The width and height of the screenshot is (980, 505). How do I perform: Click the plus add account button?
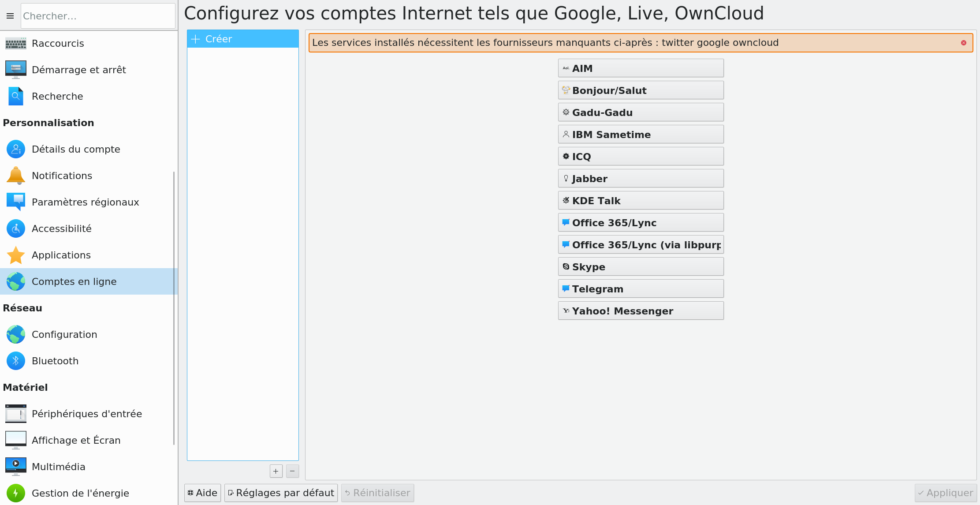click(276, 471)
